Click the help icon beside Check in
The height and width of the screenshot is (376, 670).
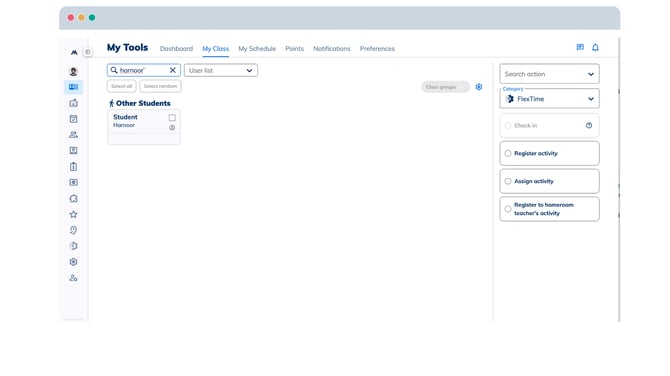click(589, 126)
